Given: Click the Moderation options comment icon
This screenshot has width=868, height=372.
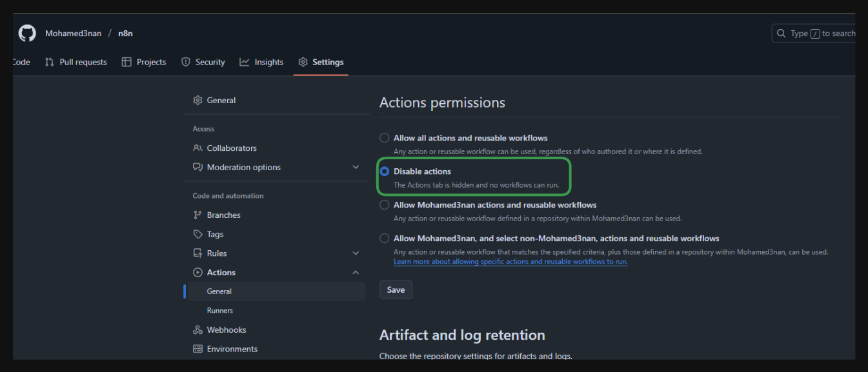Looking at the screenshot, I should pyautogui.click(x=197, y=167).
